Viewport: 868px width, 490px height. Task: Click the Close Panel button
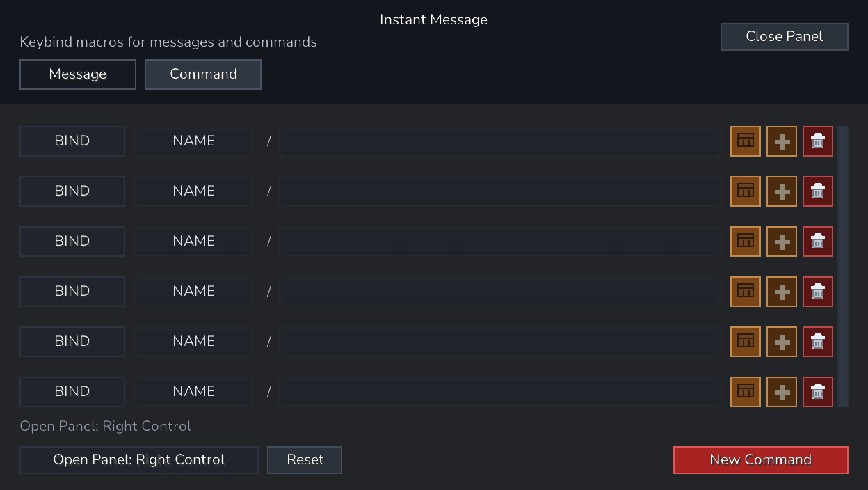tap(785, 37)
